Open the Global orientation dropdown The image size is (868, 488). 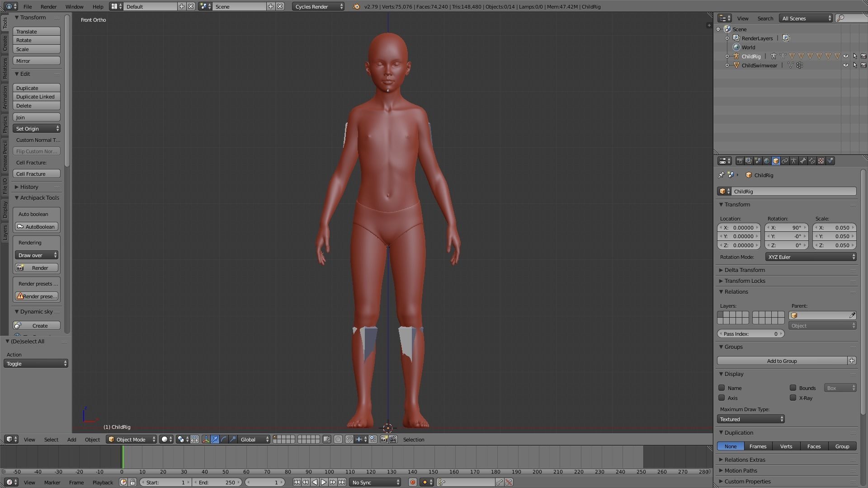[255, 439]
